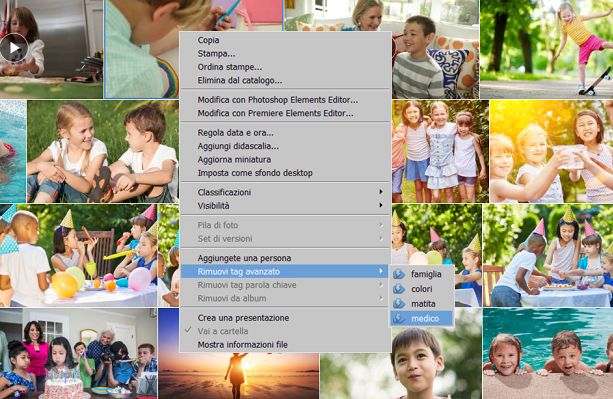The image size is (613, 399).
Task: Remove the medico tag
Action: pos(422,318)
